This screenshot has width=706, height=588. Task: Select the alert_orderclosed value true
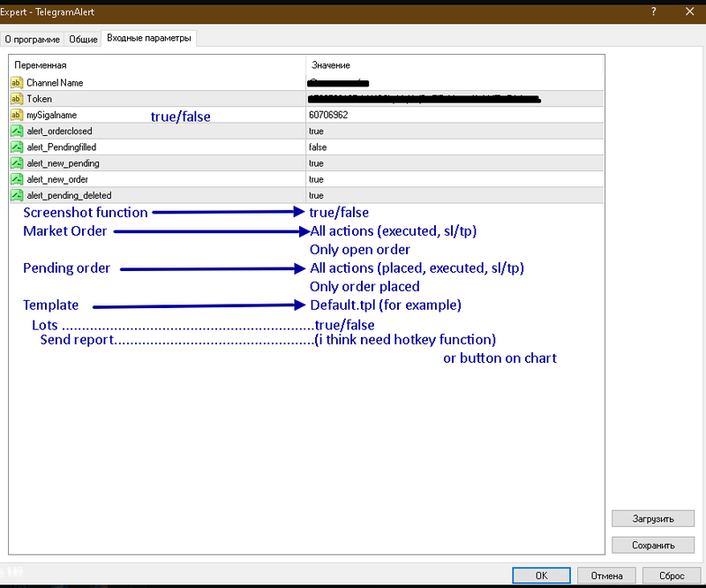(454, 132)
